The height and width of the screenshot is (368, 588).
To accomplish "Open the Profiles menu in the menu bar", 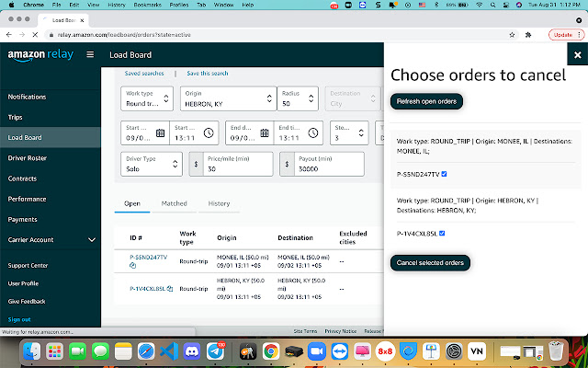I will (179, 5).
